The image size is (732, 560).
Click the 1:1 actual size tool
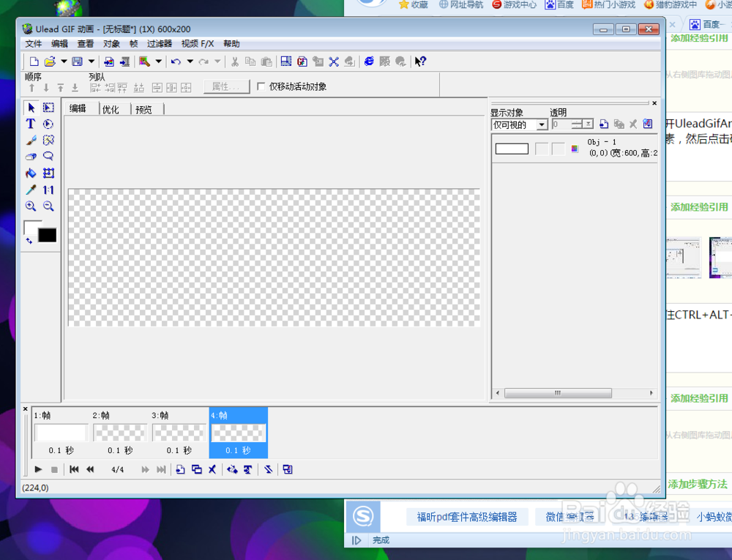click(48, 190)
